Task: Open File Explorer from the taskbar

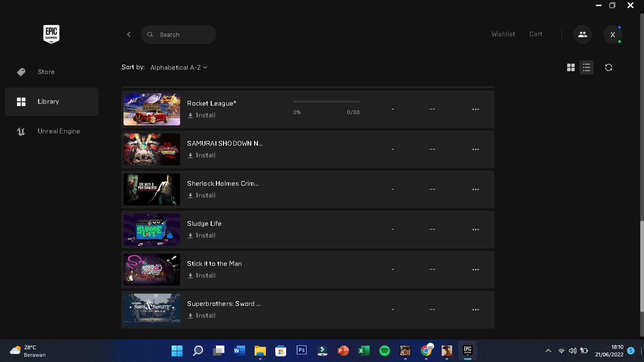Action: click(x=260, y=351)
